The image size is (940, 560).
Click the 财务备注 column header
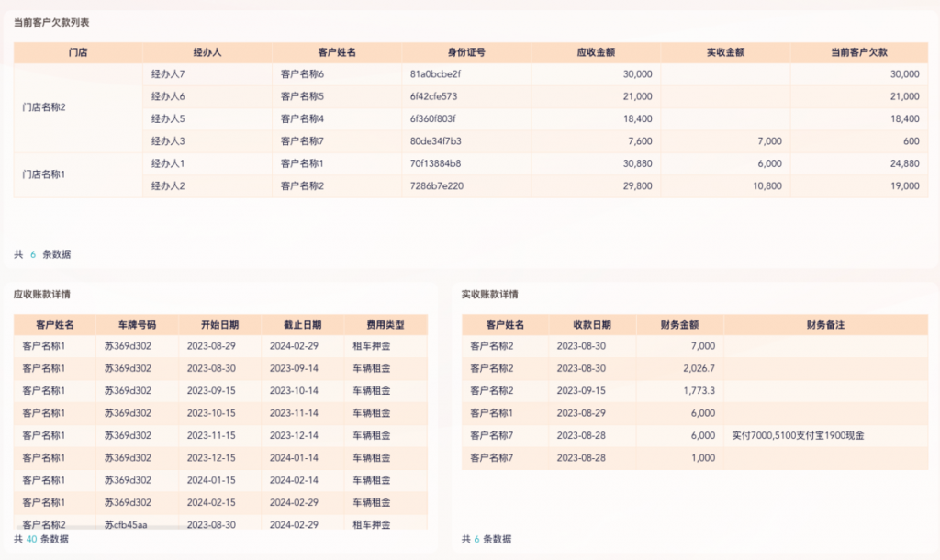825,324
